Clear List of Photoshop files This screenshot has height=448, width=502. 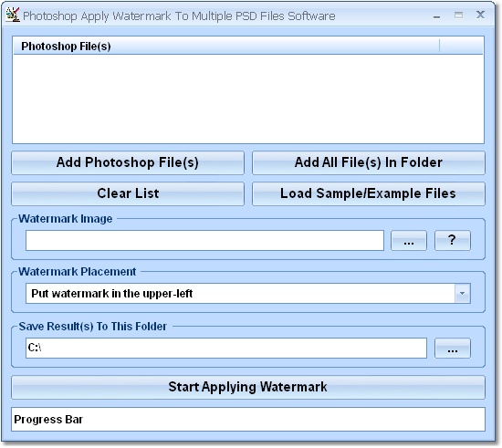pos(128,193)
